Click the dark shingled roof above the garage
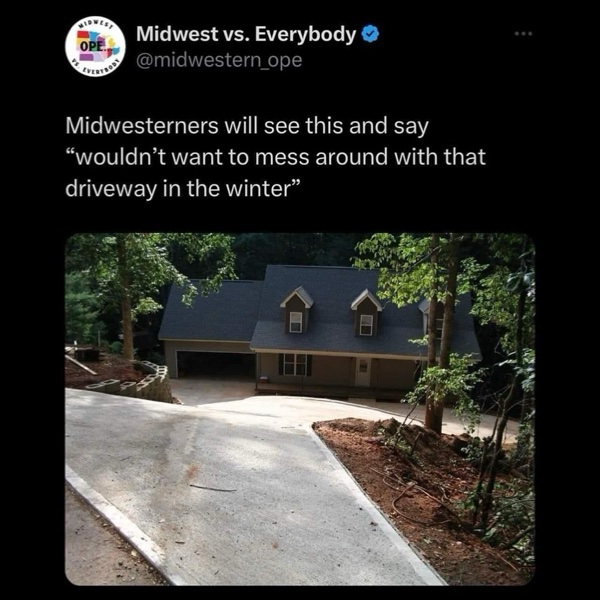The height and width of the screenshot is (600, 600). click(x=211, y=311)
